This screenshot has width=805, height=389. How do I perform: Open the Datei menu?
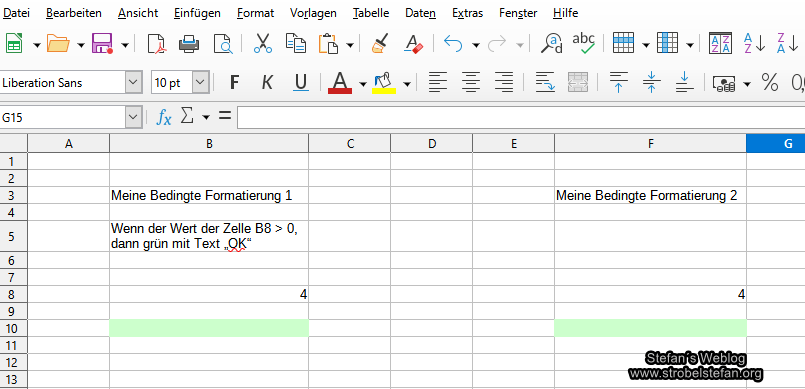click(x=16, y=13)
